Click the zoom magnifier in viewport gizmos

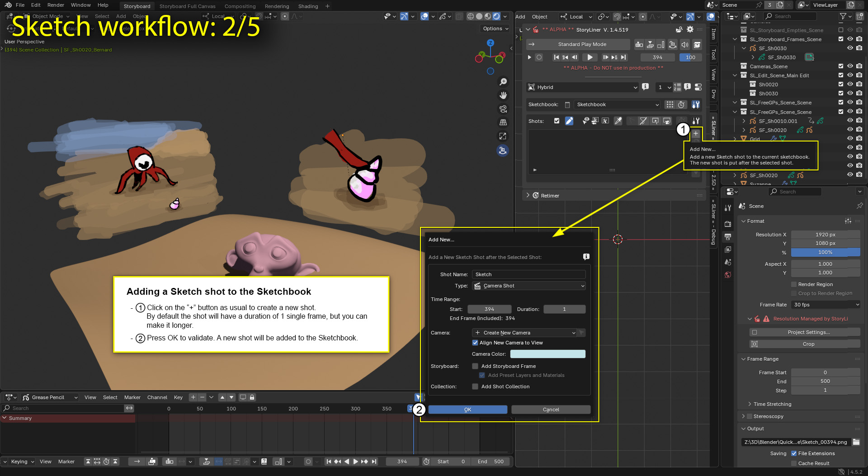pos(503,82)
